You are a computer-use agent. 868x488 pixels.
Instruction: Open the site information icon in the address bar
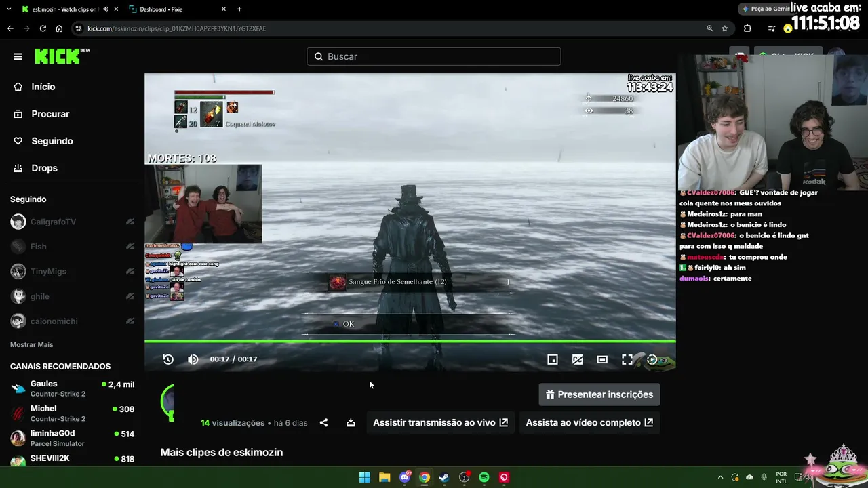click(79, 28)
